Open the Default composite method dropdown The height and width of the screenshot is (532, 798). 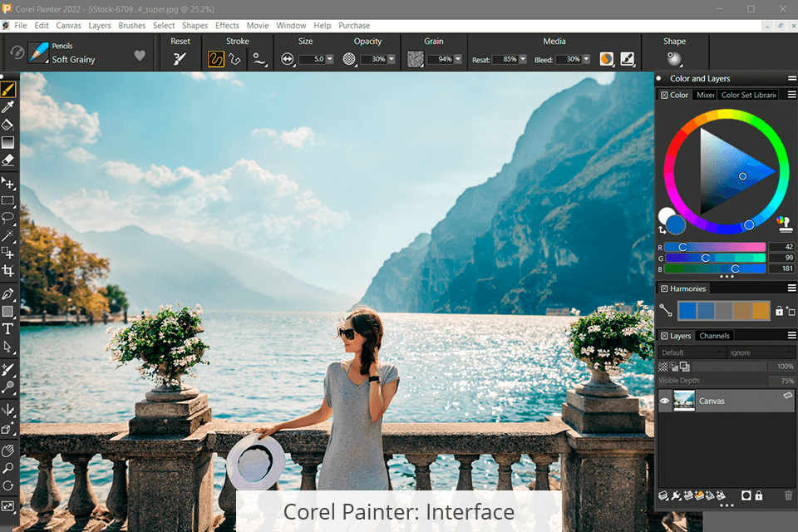pos(691,352)
